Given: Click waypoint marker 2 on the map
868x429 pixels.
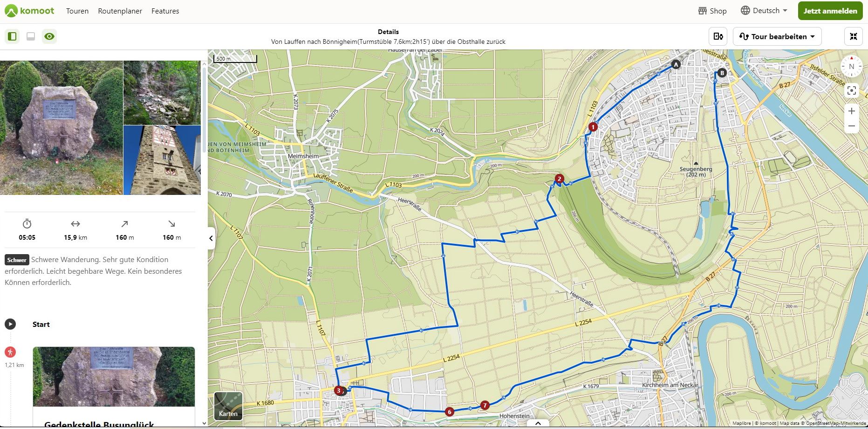Looking at the screenshot, I should click(560, 179).
